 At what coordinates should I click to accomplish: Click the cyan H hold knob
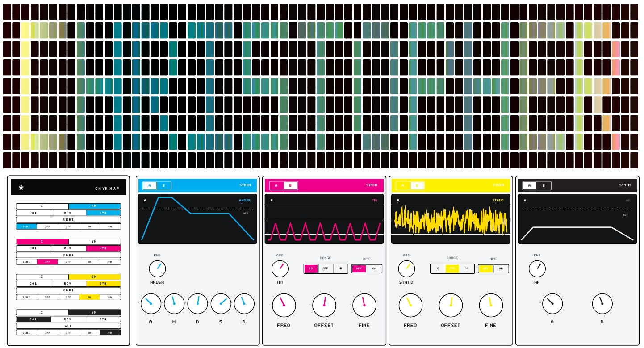(x=174, y=304)
